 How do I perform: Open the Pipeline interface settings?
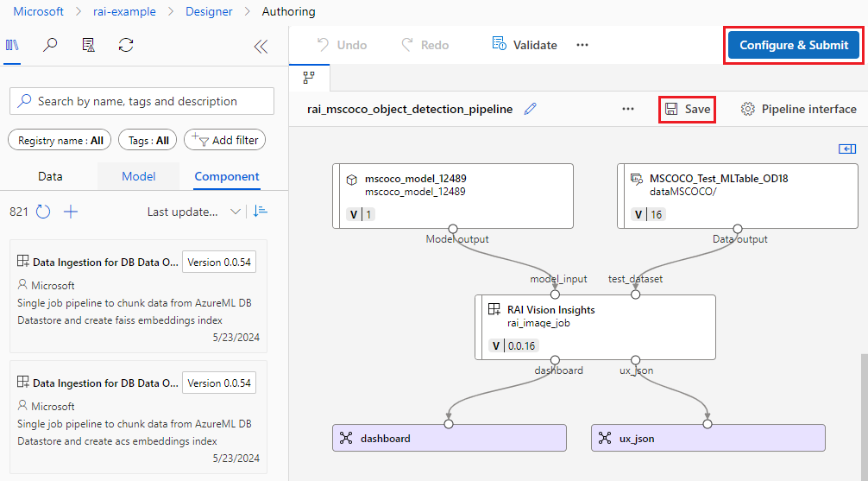pyautogui.click(x=798, y=109)
